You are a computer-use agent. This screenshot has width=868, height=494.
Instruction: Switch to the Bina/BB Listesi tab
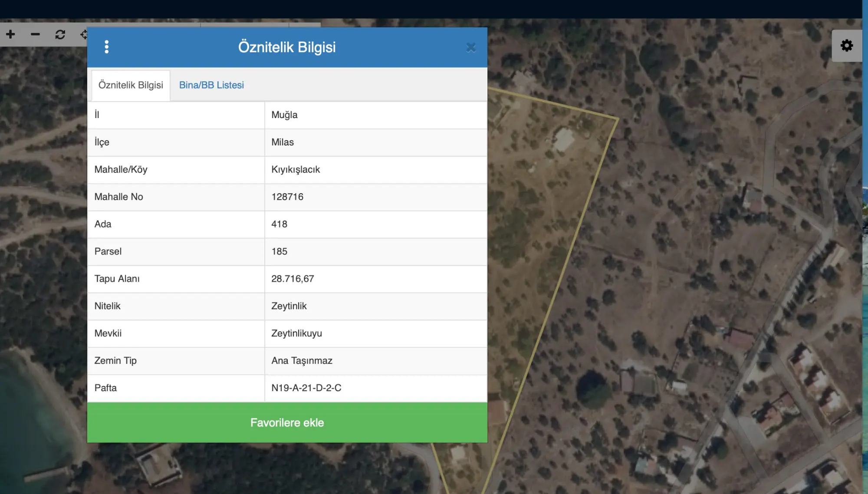coord(211,85)
